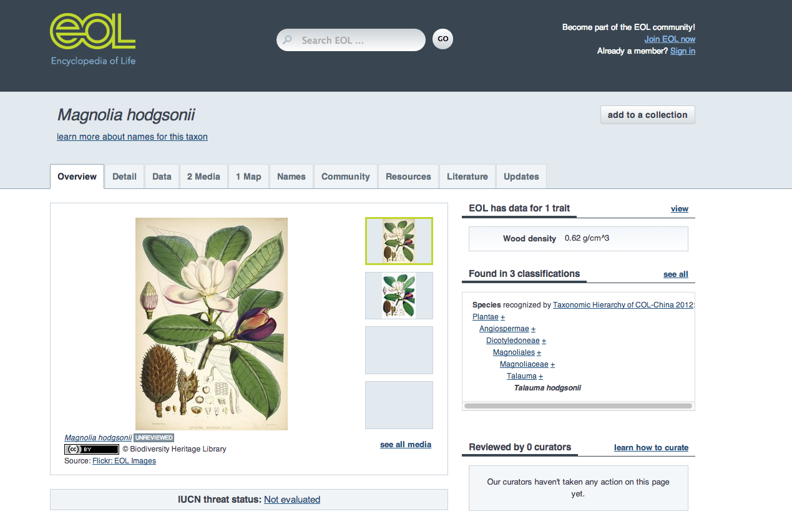792x532 pixels.
Task: Open the large Magnolia hodgsonii botanical illustration
Action: [212, 323]
